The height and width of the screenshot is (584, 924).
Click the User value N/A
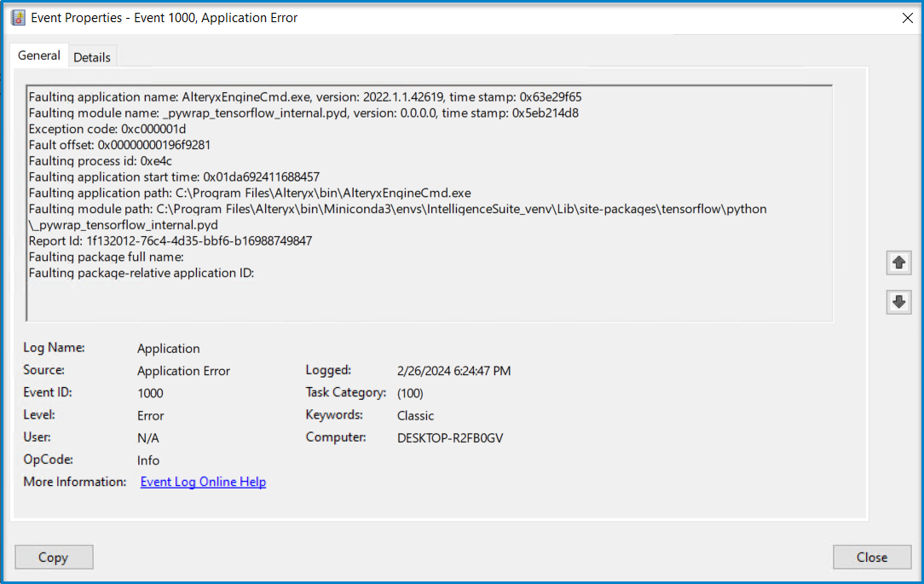pos(148,438)
